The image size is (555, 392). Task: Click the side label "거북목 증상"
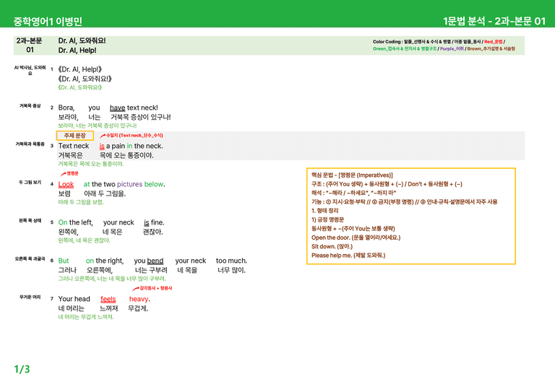pos(30,105)
